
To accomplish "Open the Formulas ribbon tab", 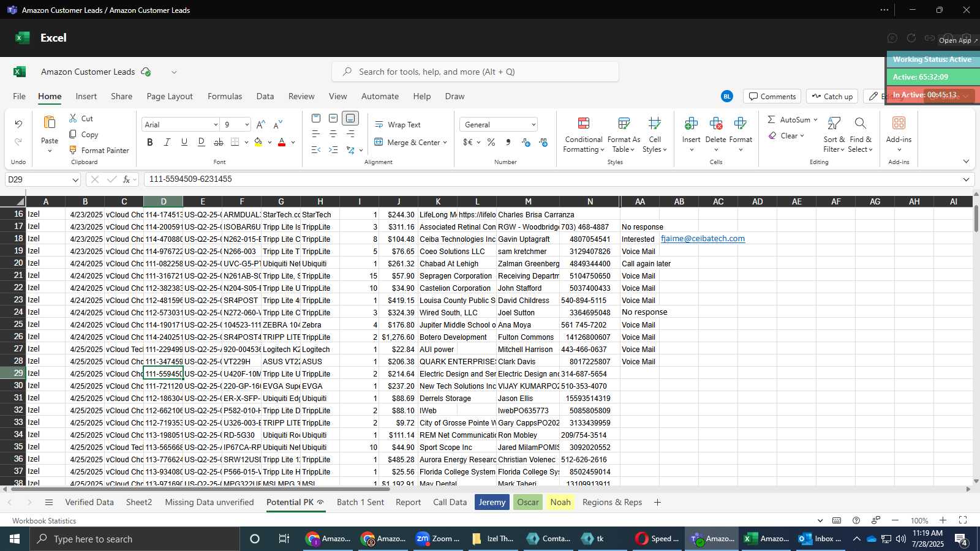I will point(225,96).
